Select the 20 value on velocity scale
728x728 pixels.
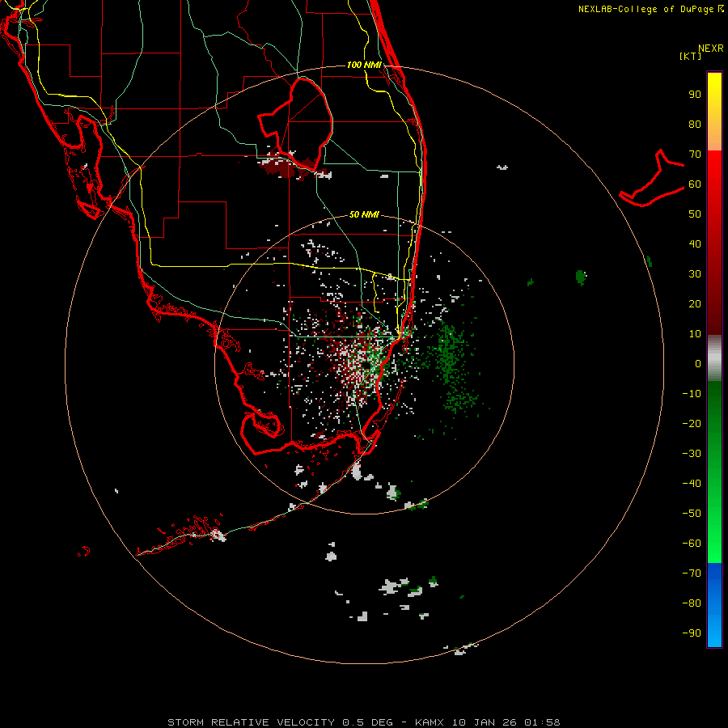[695, 304]
